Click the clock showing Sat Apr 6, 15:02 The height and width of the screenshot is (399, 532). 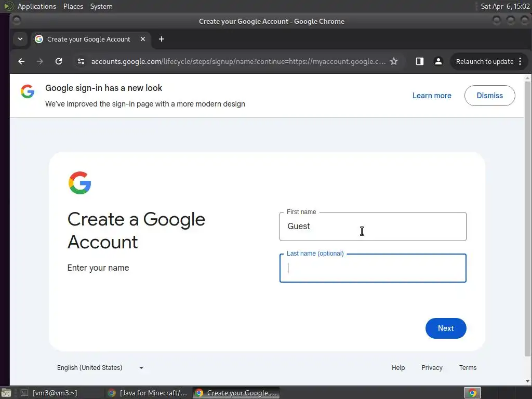(x=505, y=6)
